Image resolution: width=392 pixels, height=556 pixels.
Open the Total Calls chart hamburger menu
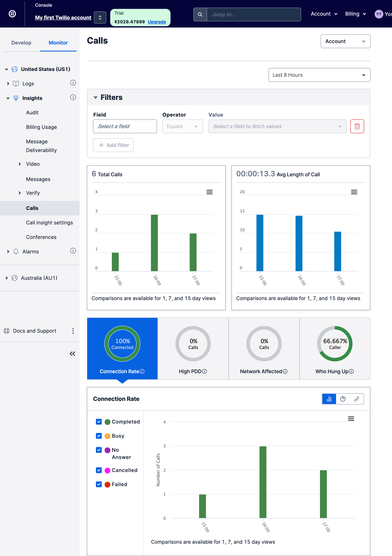pos(209,192)
